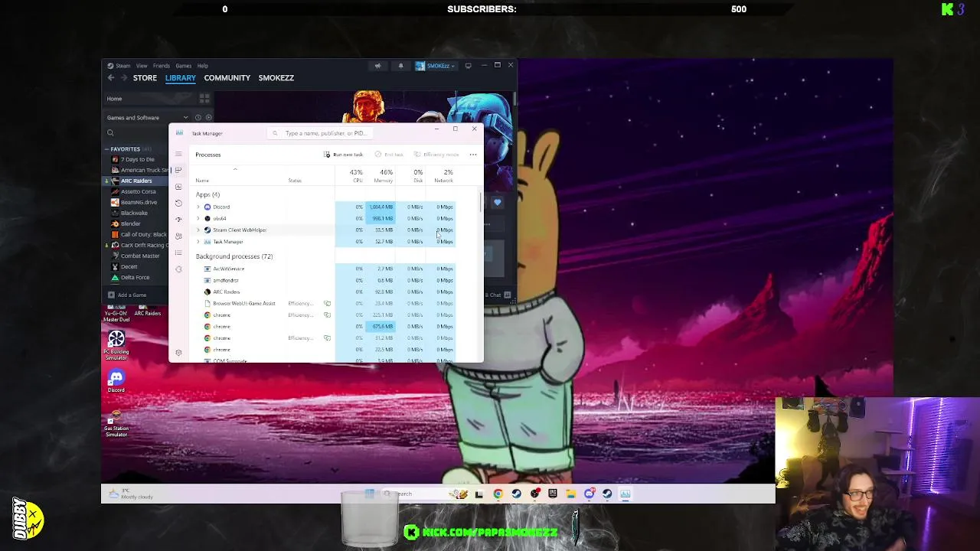Select 7 Days to Die in Steam library
980x551 pixels.
click(138, 159)
